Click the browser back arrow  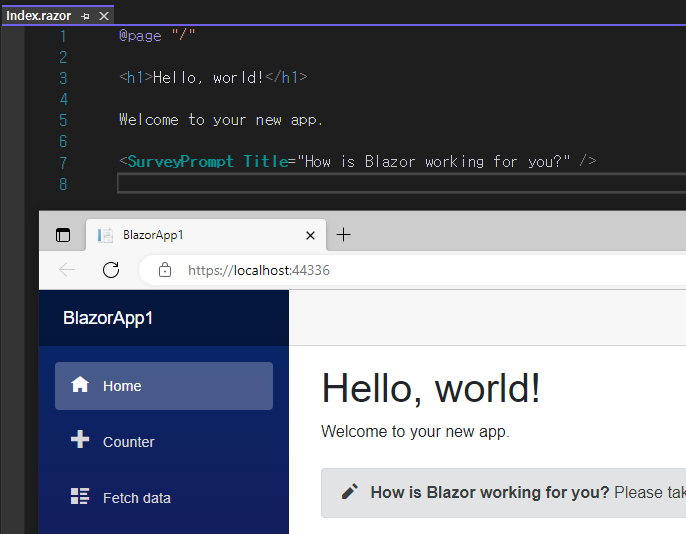[67, 270]
